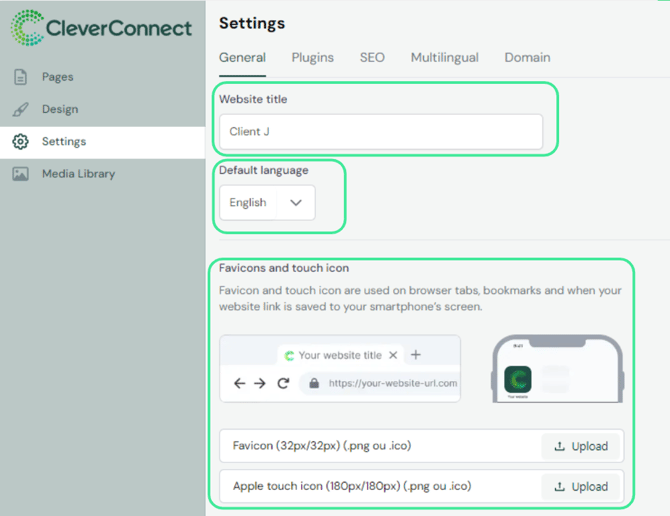The image size is (670, 516).
Task: Go to the Multilingual tab
Action: 444,58
